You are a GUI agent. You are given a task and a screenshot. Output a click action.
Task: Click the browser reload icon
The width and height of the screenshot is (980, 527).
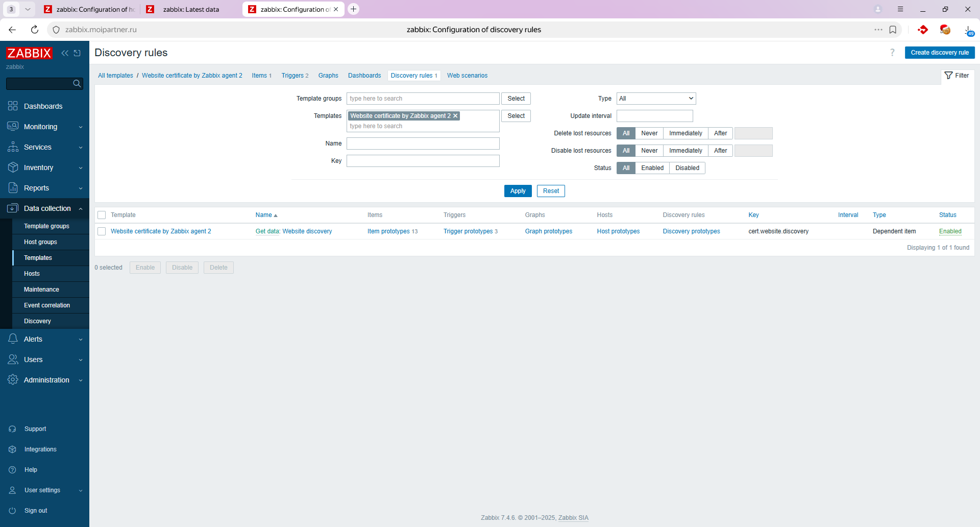[x=35, y=30]
